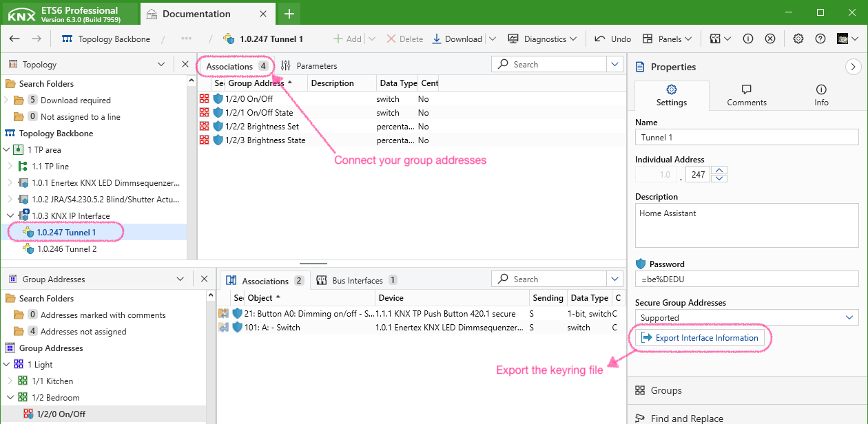
Task: Collapse the 1/2 Bedroom group
Action: click(10, 398)
